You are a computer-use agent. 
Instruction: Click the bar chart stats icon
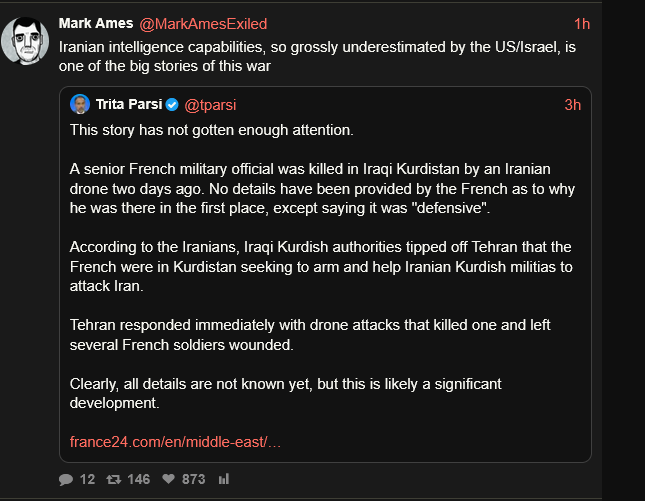(223, 480)
